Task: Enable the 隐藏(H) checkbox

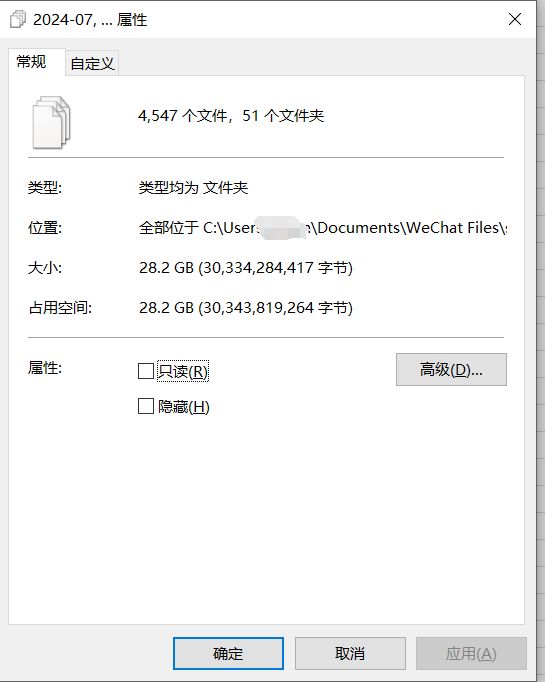Action: click(146, 406)
